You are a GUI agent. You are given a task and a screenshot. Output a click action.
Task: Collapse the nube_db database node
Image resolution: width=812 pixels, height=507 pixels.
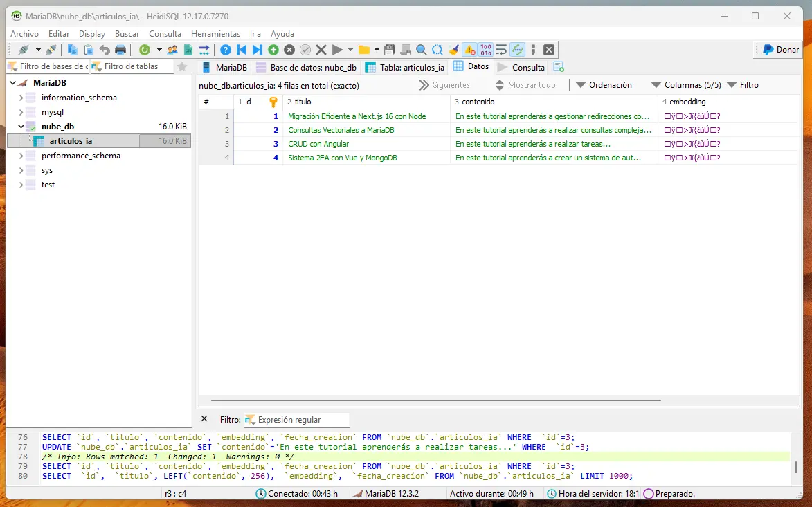pos(21,127)
